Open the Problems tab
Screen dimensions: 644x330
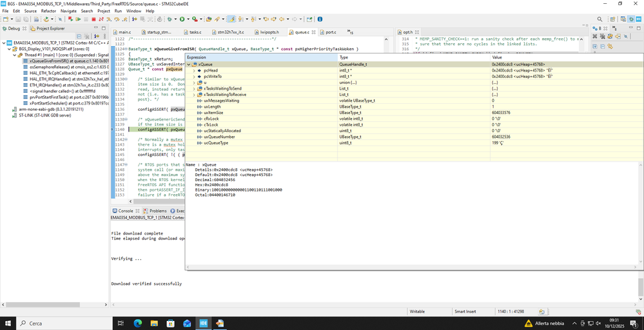click(x=157, y=211)
